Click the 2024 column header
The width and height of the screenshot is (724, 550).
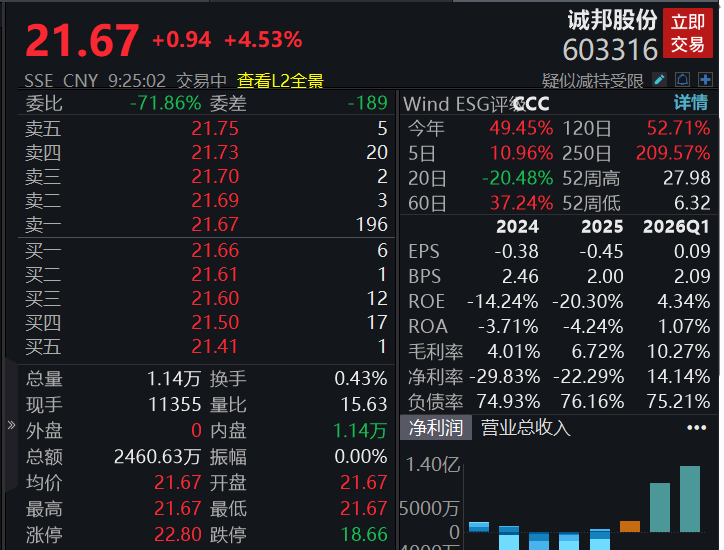(518, 227)
